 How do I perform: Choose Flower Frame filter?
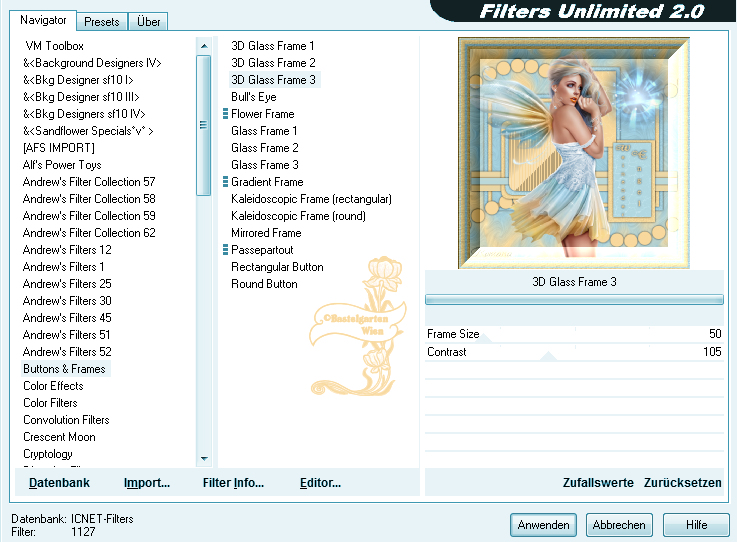(263, 114)
